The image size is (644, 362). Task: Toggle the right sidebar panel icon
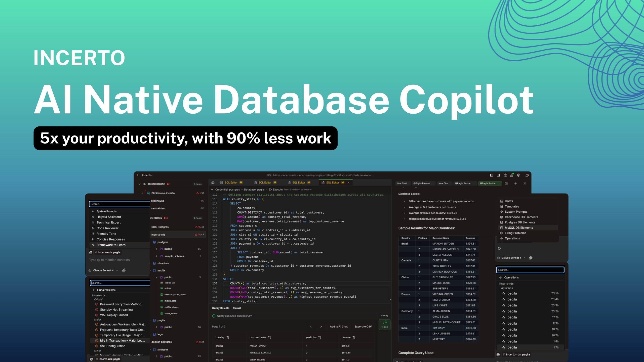[498, 175]
